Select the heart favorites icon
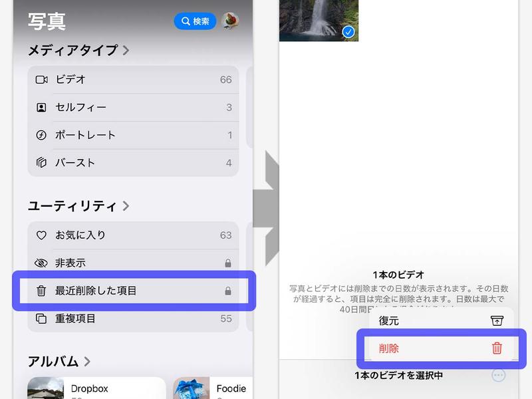The image size is (532, 399). [x=41, y=235]
